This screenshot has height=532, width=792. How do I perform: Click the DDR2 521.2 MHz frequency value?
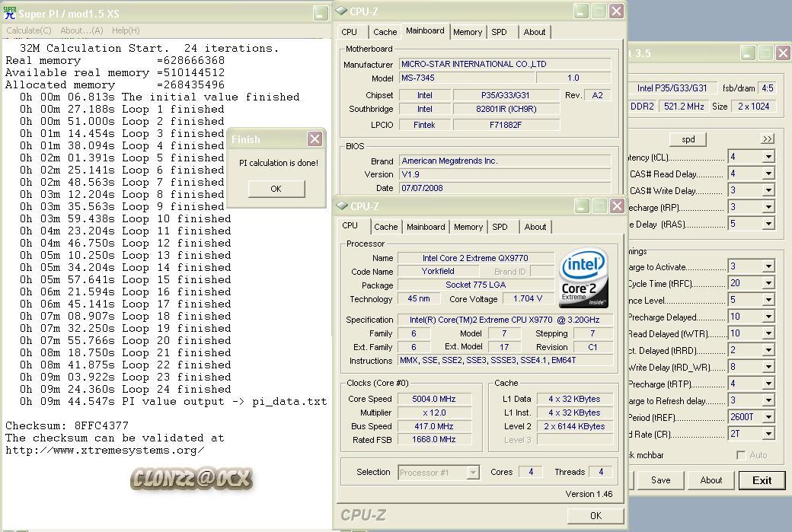684,107
